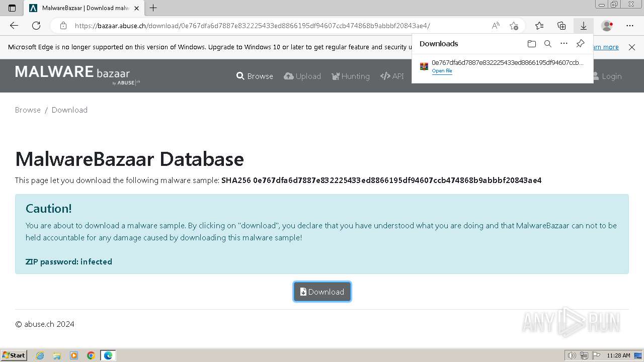Open tab actions menu icon
The height and width of the screenshot is (362, 644).
12,8
